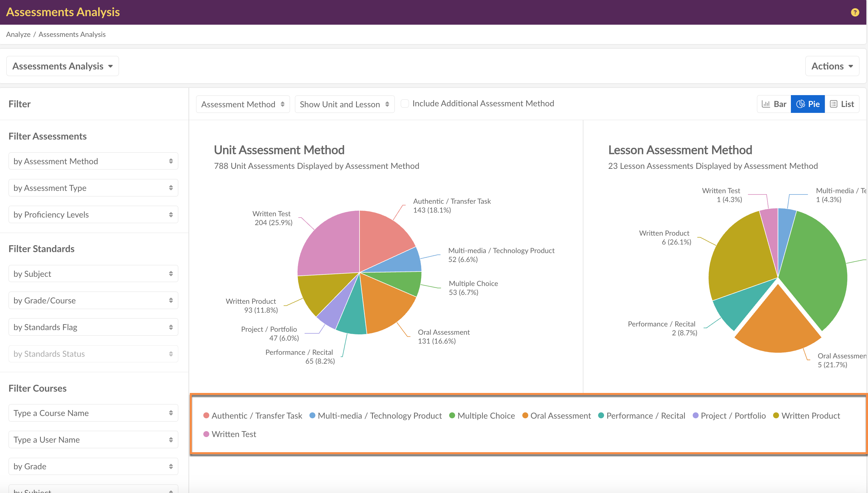
Task: Toggle Project / Portfolio legend marker
Action: 695,415
